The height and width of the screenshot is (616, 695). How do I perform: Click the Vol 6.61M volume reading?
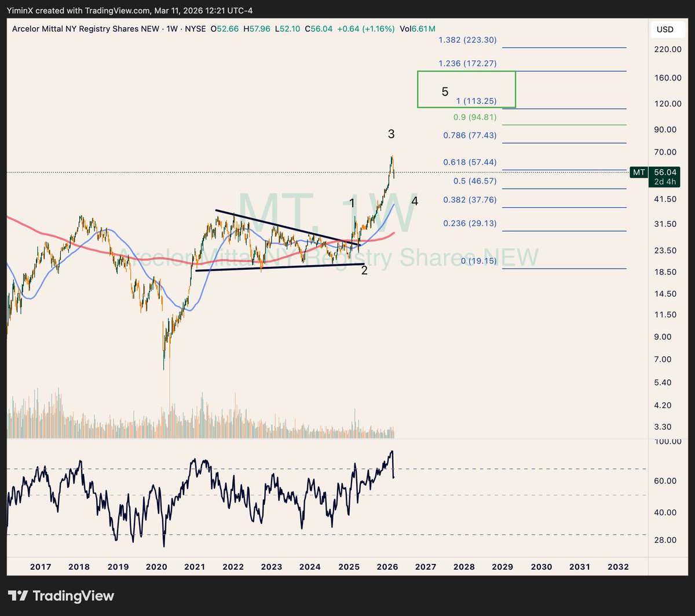tap(416, 28)
